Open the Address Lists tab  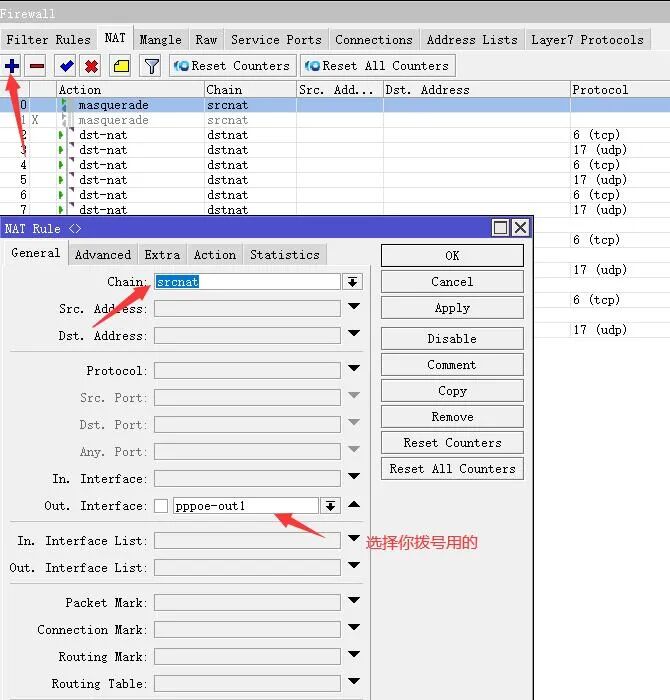point(472,40)
